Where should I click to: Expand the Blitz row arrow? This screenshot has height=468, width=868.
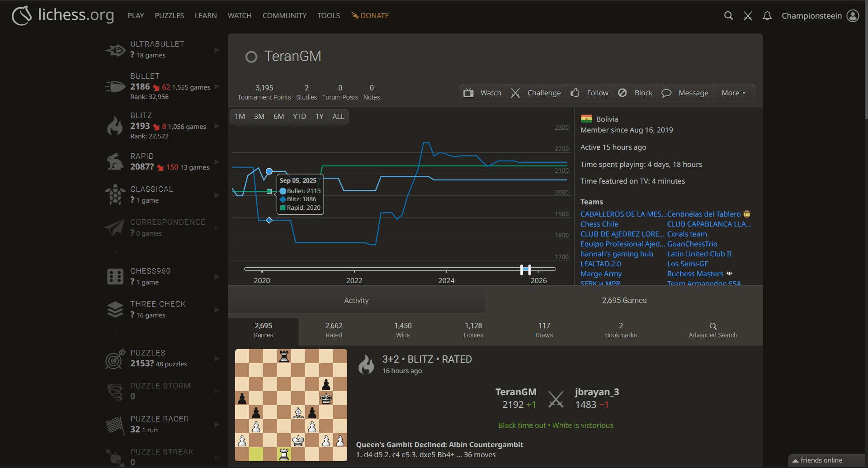click(217, 126)
